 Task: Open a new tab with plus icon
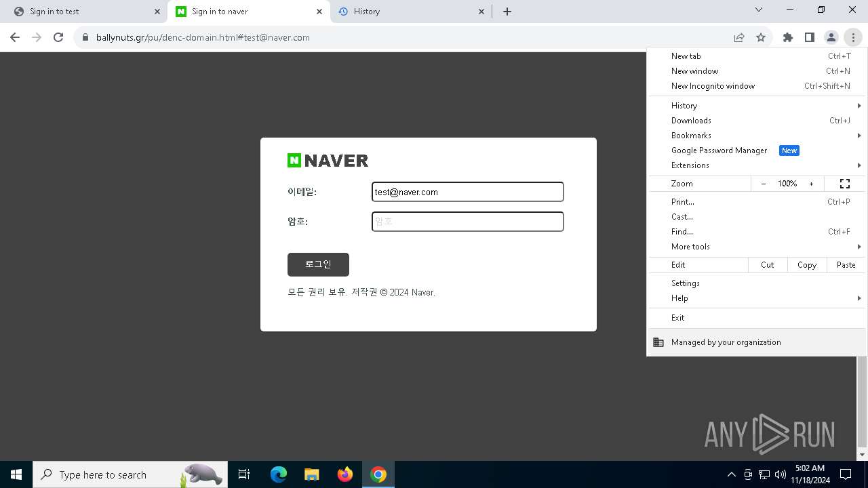pyautogui.click(x=507, y=12)
